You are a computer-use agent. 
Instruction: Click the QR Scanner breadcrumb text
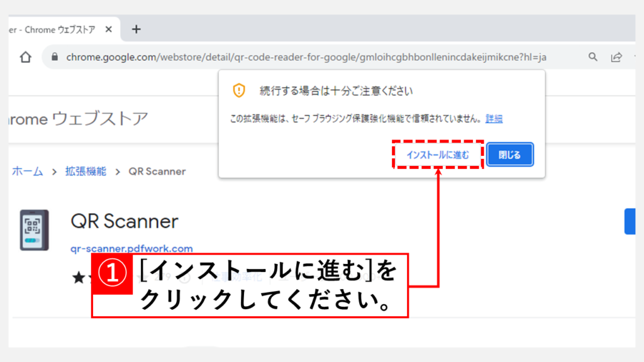click(157, 171)
